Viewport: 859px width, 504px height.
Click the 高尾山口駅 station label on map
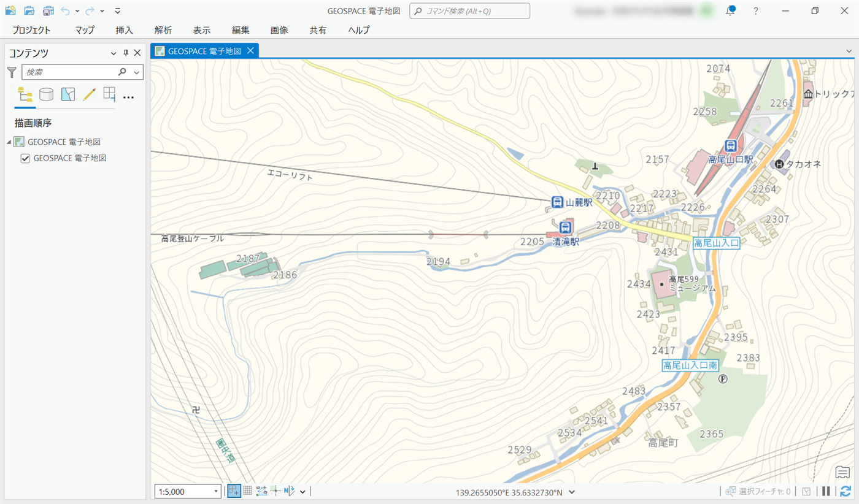point(730,159)
